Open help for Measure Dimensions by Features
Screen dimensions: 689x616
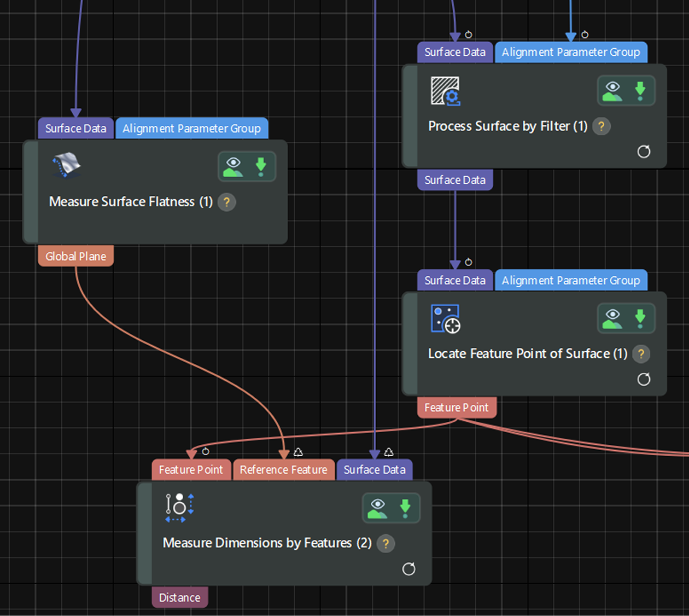386,543
